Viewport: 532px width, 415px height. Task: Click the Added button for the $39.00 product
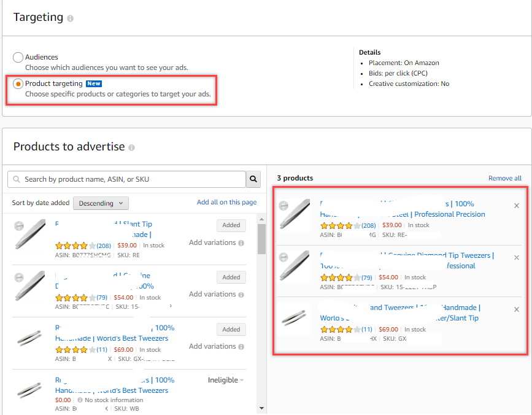tap(231, 225)
